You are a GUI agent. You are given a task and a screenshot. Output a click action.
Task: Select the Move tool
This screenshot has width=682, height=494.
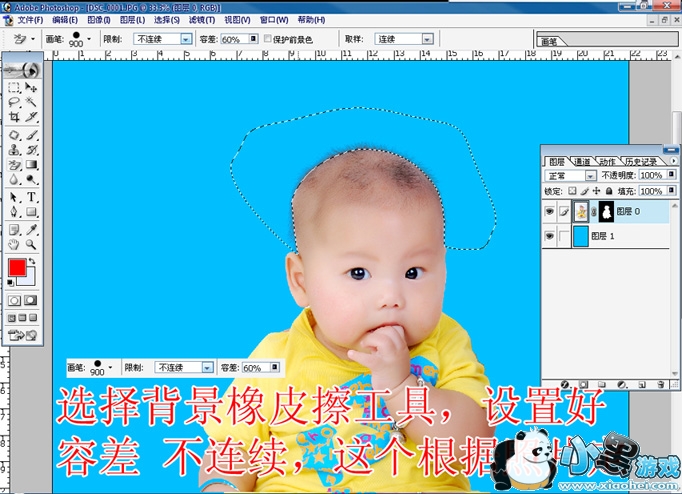pyautogui.click(x=31, y=87)
